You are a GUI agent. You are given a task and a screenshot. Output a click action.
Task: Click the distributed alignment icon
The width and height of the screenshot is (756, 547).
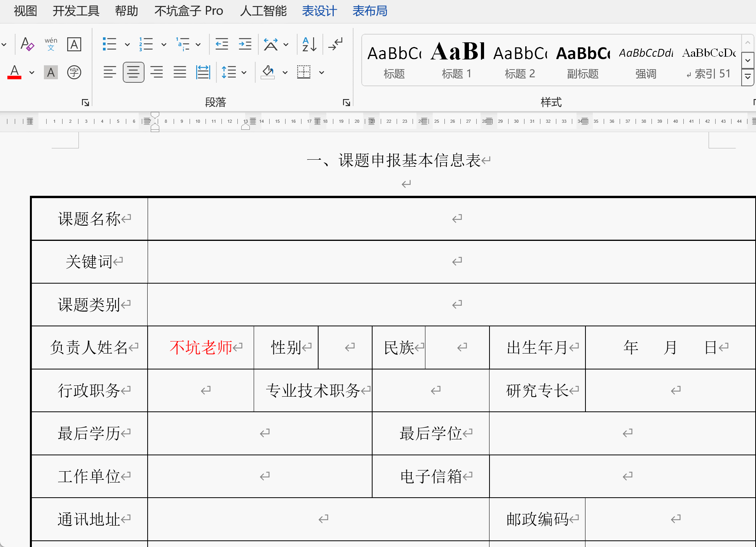point(203,72)
